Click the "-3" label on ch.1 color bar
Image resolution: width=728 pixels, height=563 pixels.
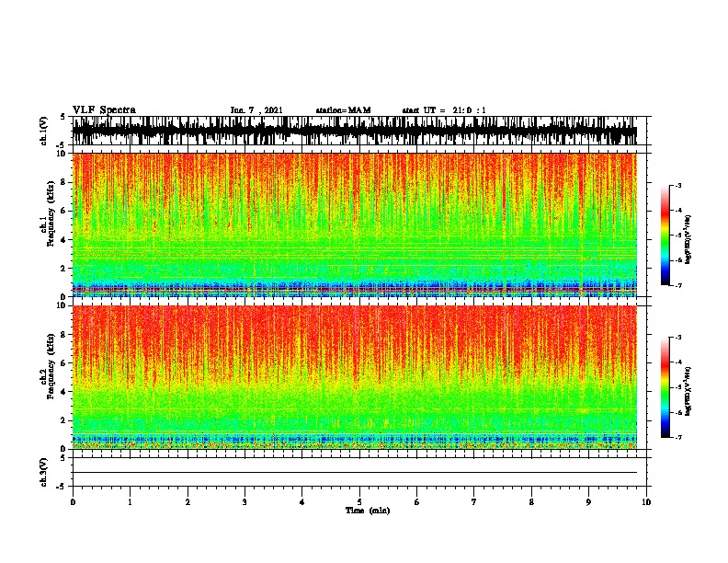pyautogui.click(x=678, y=186)
